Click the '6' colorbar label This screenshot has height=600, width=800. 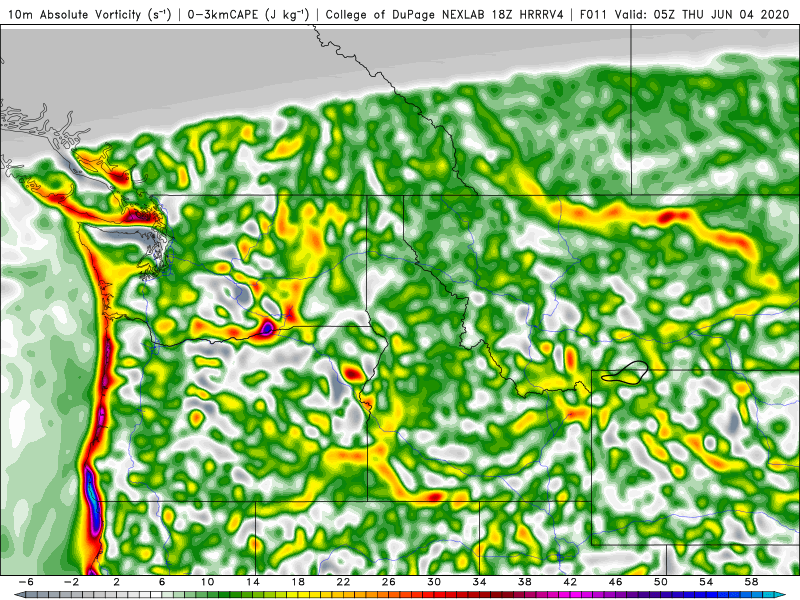(x=162, y=582)
